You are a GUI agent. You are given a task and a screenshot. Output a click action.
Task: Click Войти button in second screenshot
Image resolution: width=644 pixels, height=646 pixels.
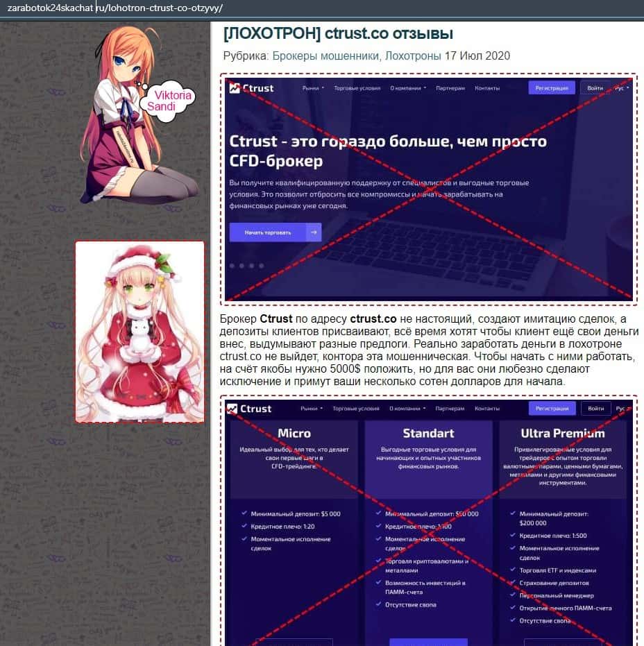coord(596,408)
